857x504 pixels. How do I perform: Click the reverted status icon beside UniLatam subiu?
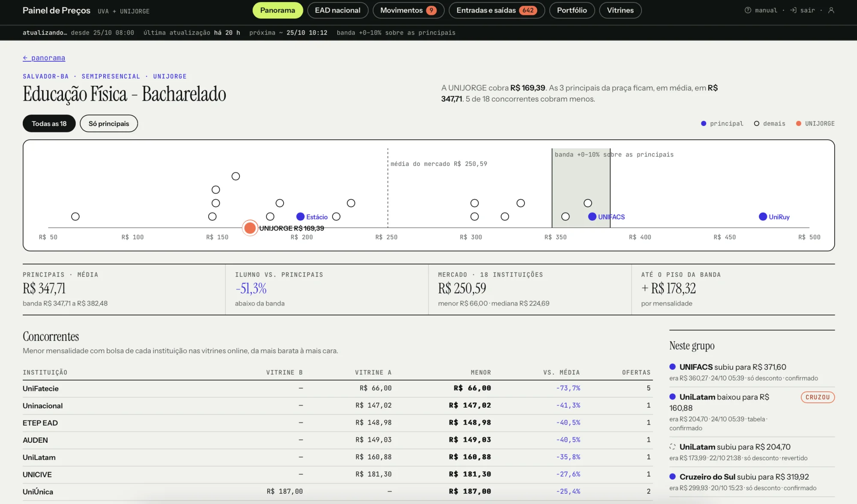(x=673, y=447)
